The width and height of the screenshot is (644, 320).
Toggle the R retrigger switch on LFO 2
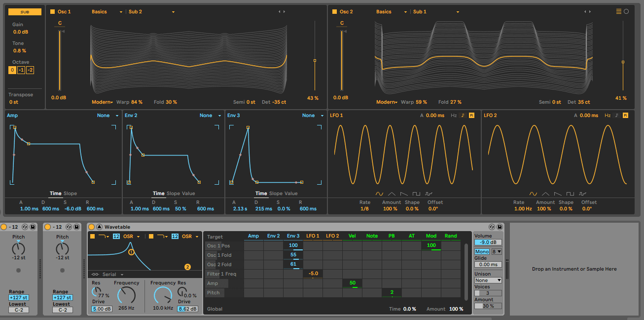tap(625, 115)
